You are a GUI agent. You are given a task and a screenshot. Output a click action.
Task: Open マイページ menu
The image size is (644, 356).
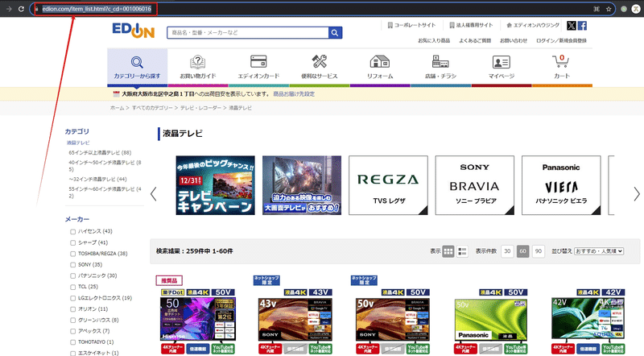tap(501, 67)
